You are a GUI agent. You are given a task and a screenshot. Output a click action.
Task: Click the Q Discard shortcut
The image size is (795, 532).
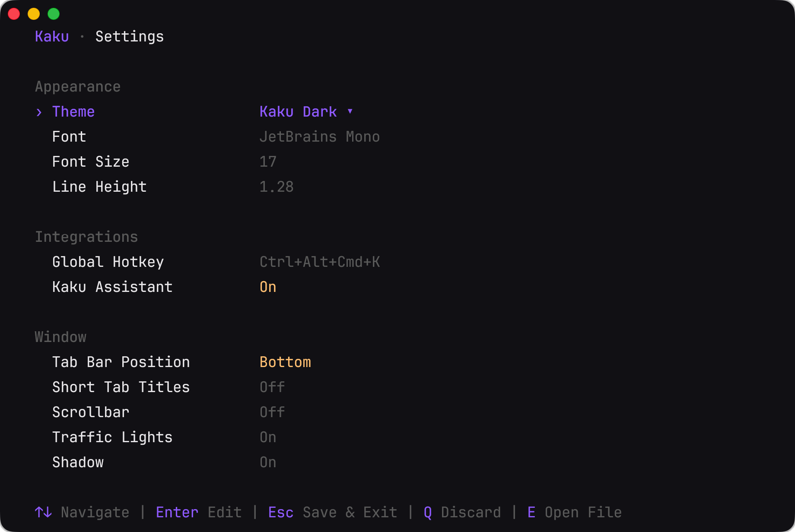click(462, 513)
